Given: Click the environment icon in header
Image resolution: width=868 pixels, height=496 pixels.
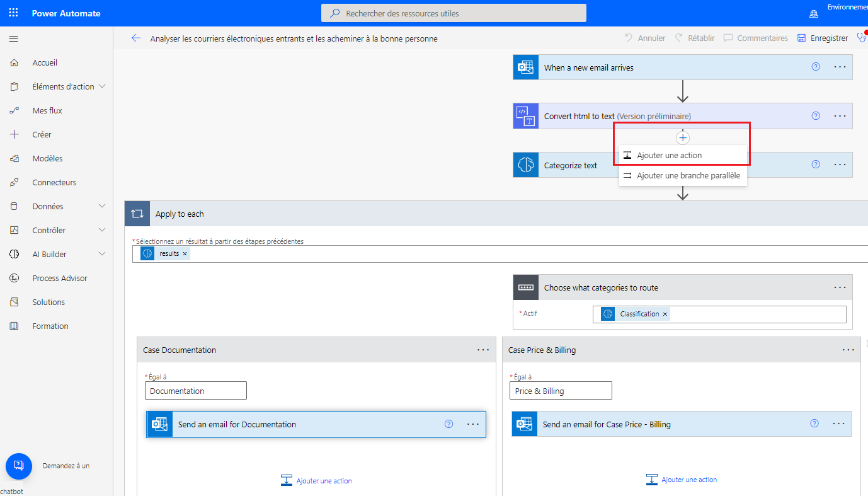Looking at the screenshot, I should tap(814, 14).
